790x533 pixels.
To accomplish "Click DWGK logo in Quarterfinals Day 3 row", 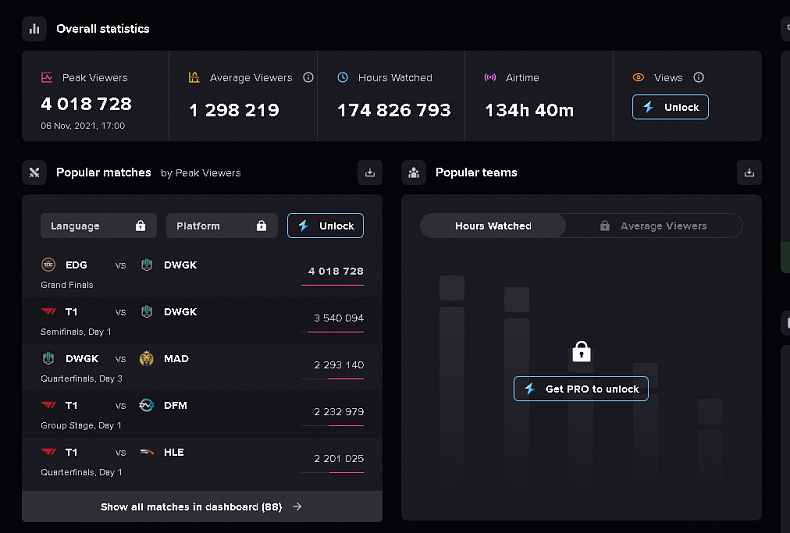I will coord(48,358).
